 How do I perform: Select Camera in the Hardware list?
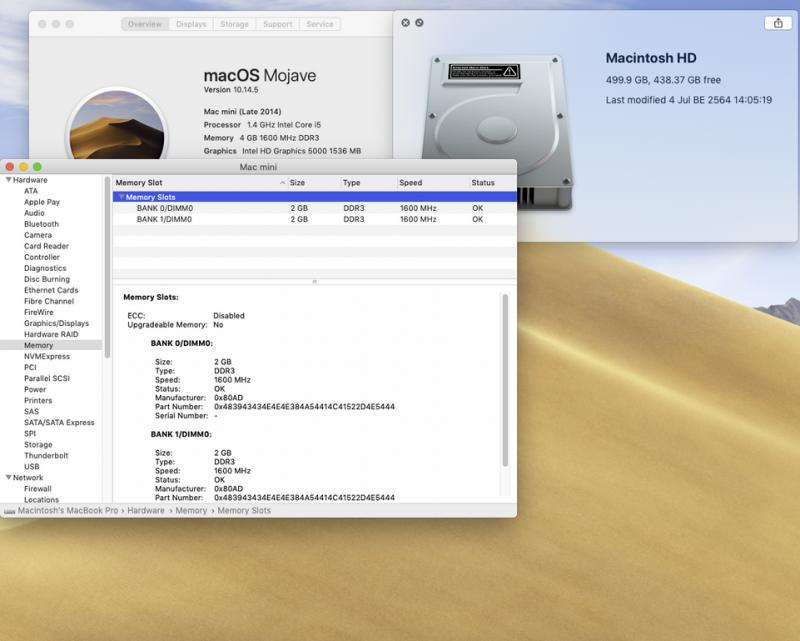click(38, 235)
